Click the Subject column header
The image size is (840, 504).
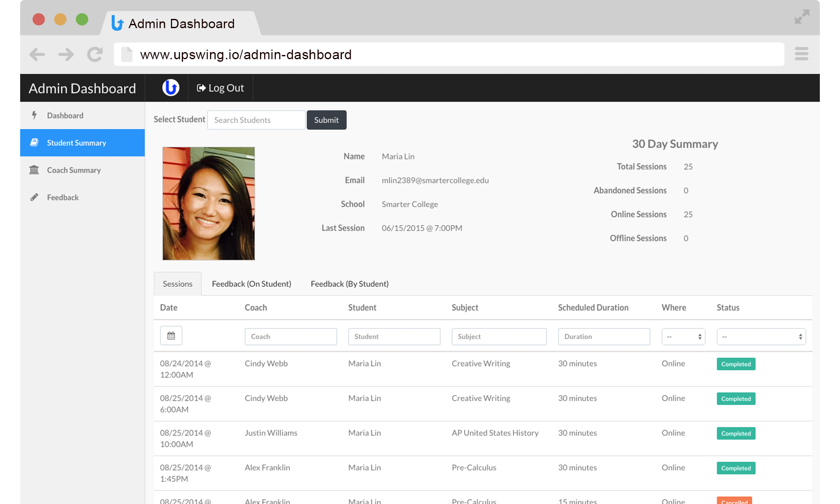465,307
